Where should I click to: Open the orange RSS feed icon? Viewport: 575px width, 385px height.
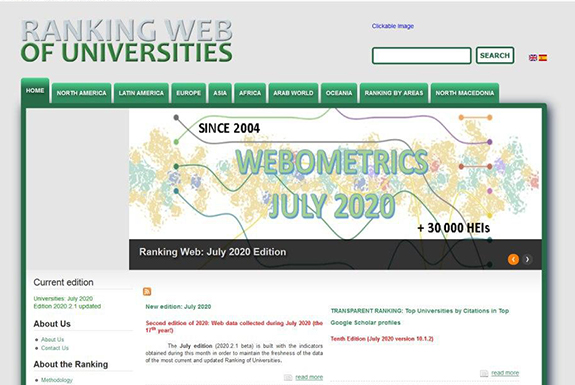coord(147,292)
